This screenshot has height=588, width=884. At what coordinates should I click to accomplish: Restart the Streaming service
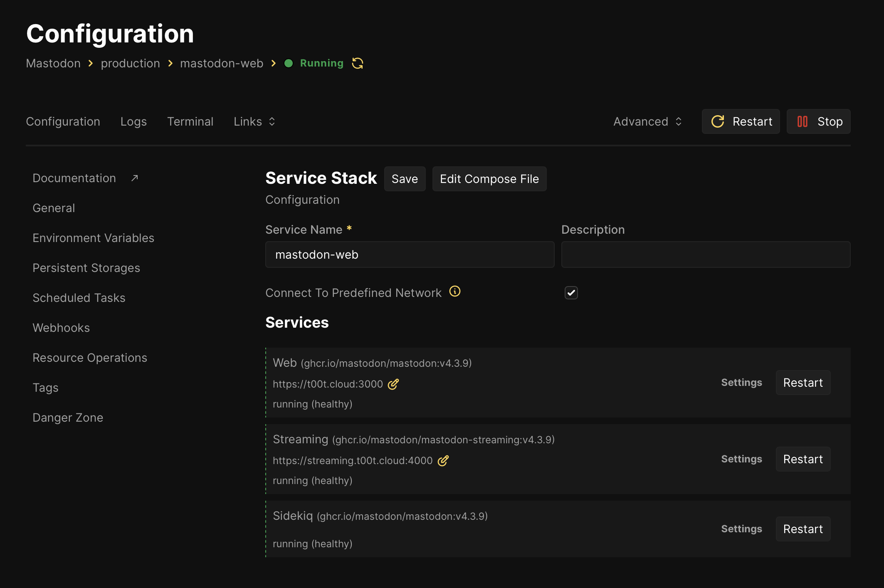(x=803, y=459)
